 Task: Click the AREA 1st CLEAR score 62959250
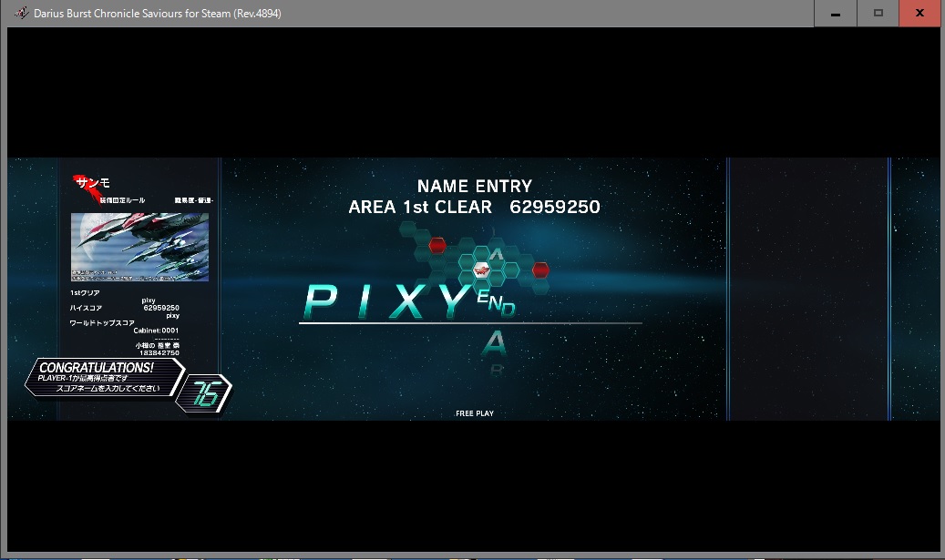coord(554,208)
